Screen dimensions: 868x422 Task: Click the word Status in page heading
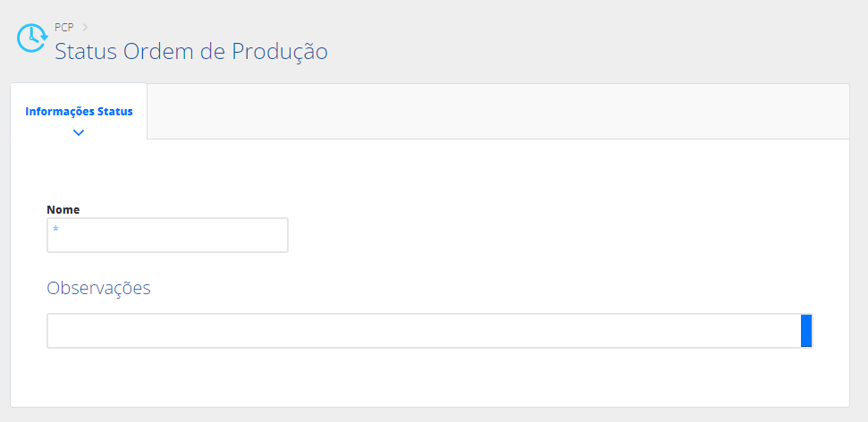tap(86, 52)
